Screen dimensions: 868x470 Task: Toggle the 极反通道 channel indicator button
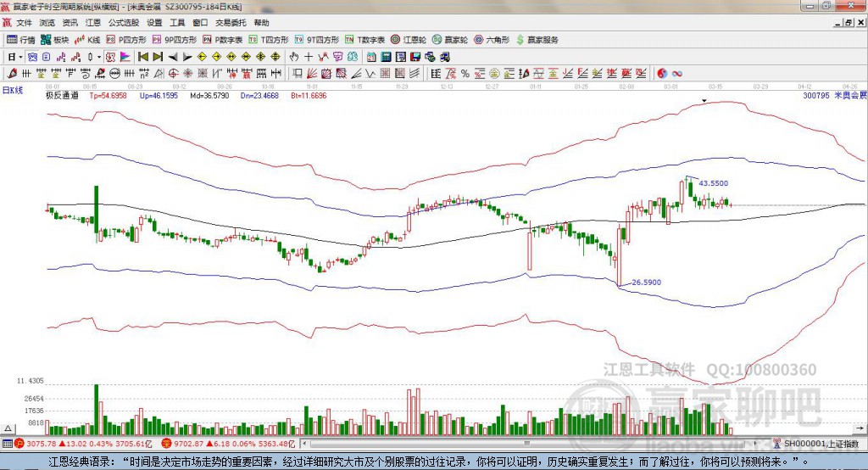click(x=110, y=57)
